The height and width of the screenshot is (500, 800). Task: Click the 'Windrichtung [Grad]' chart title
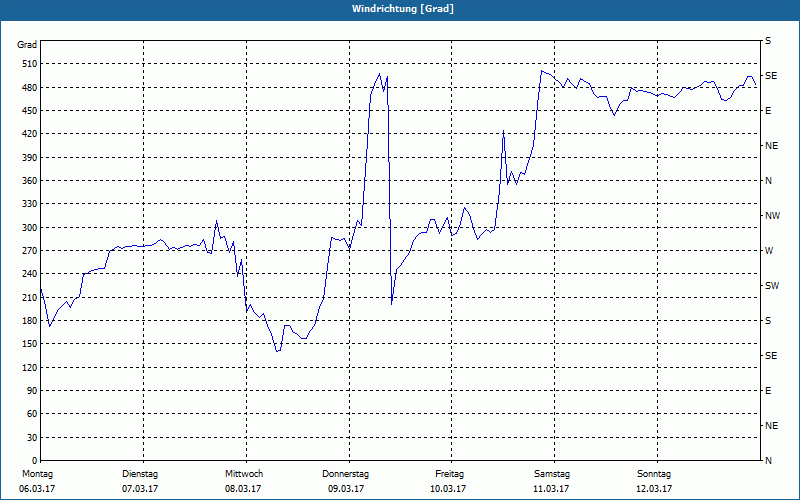point(403,9)
